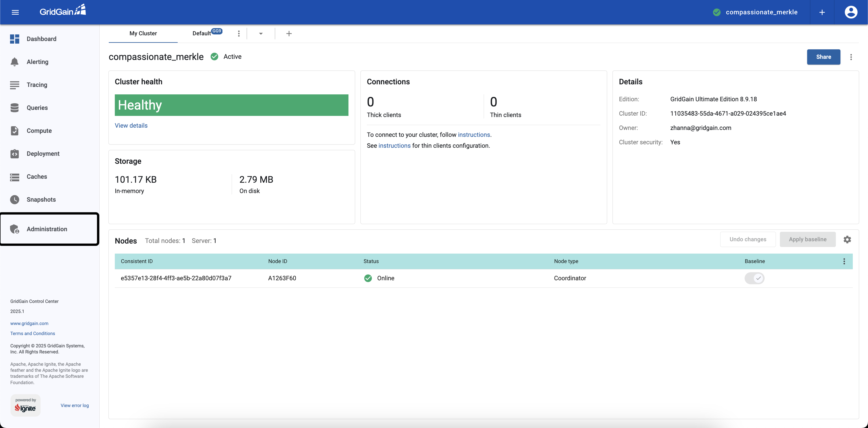The height and width of the screenshot is (428, 868).
Task: Go to the Tracing sidebar item
Action: coord(50,85)
